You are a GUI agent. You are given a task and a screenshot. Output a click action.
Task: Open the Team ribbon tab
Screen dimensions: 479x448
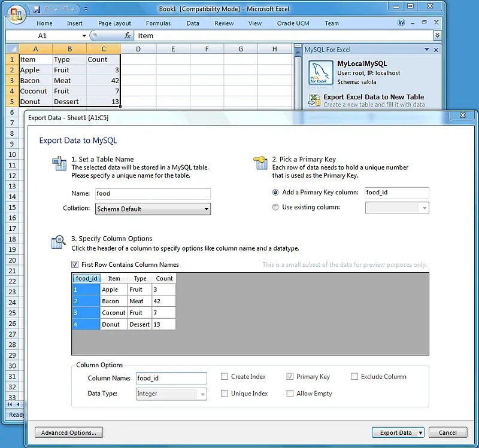(332, 23)
